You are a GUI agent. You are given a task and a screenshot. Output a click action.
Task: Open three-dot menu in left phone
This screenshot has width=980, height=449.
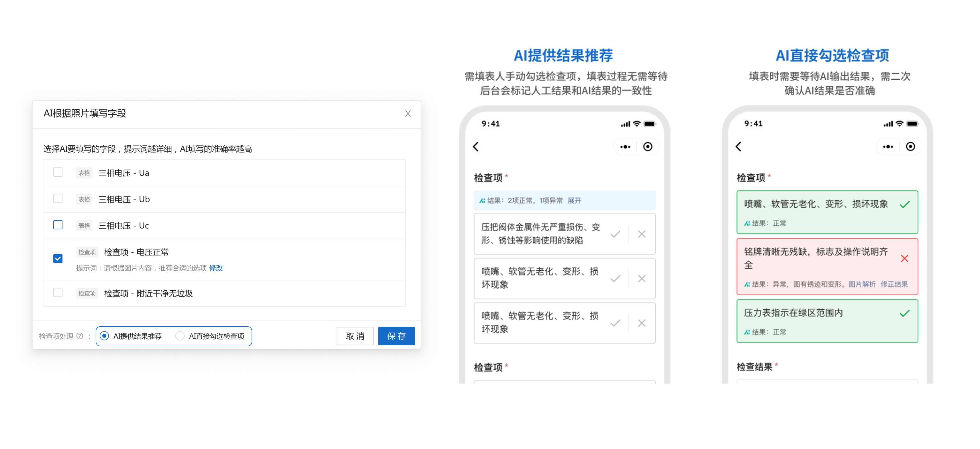click(625, 147)
